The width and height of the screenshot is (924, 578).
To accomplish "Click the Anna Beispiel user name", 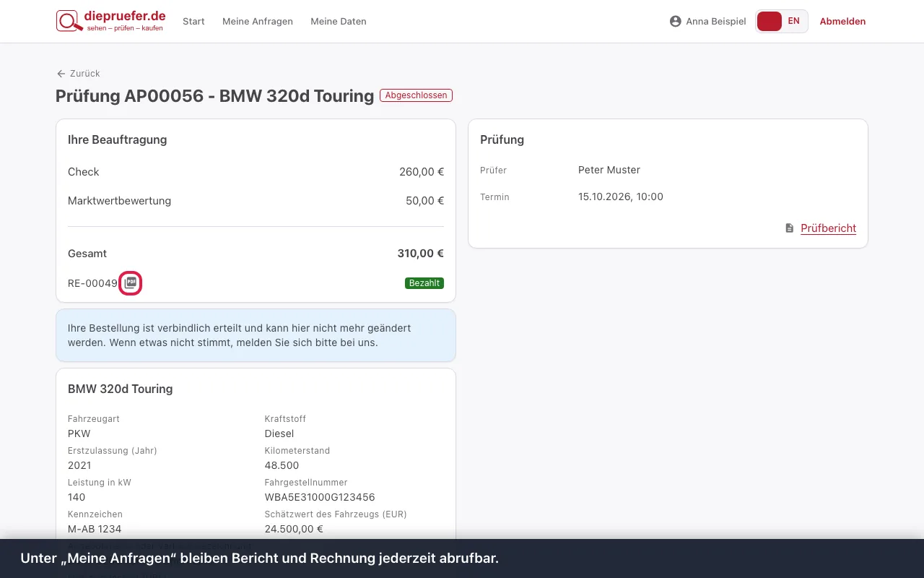I will 716,22.
